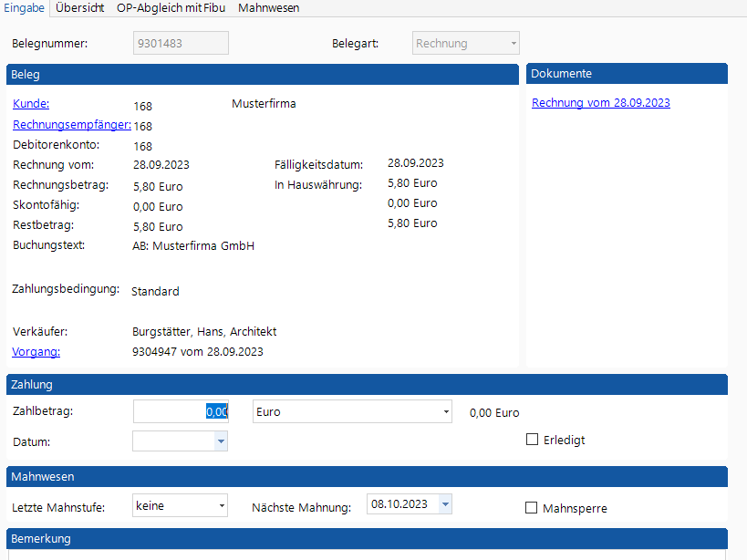Open the Nächste Mahnung date picker arrow
The height and width of the screenshot is (560, 747).
point(444,504)
